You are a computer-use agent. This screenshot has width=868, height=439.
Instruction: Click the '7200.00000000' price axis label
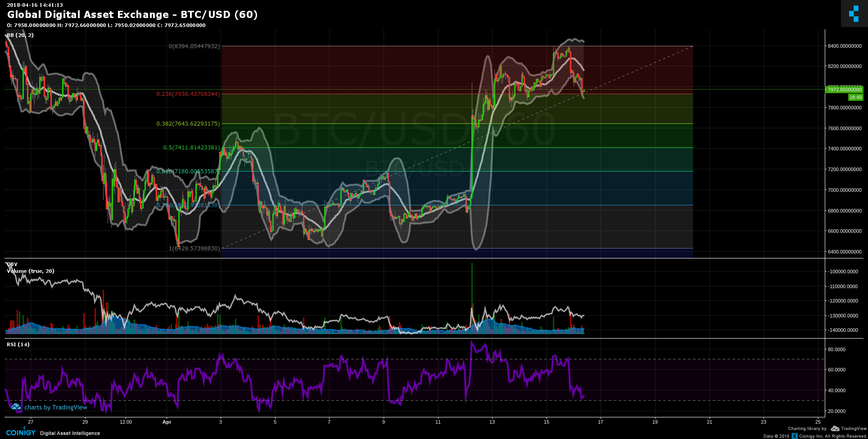[x=845, y=170]
